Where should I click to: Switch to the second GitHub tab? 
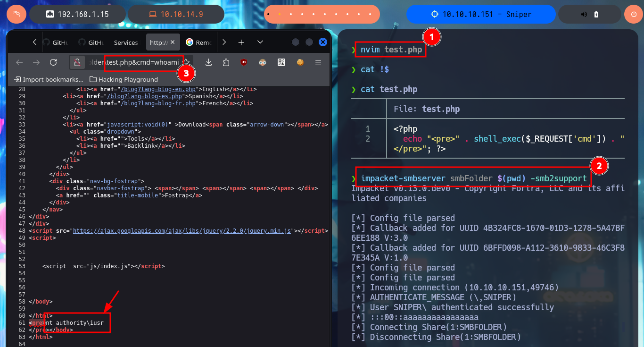91,42
